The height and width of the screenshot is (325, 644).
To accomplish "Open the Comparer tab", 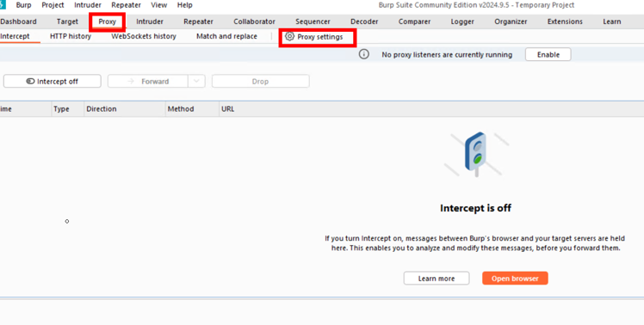I will [x=414, y=21].
